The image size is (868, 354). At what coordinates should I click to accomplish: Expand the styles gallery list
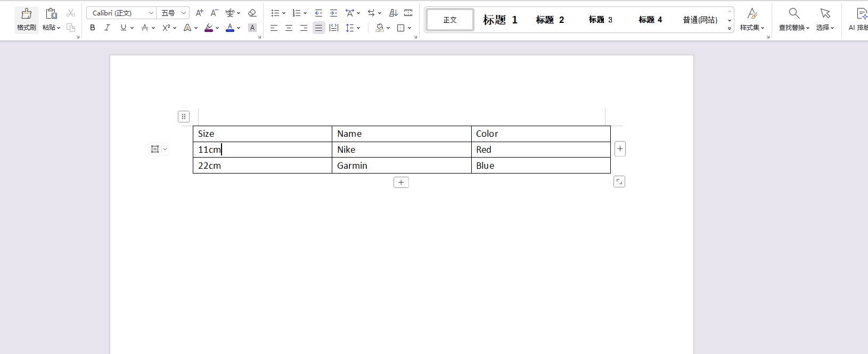pyautogui.click(x=730, y=29)
